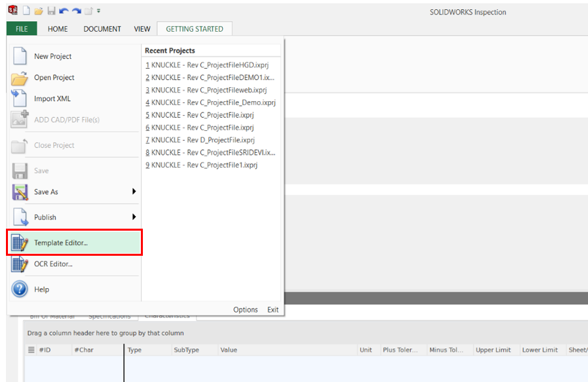Open recent project KNUCKLE - Rev C_ProjectFile_Demo.ixprj

(210, 102)
